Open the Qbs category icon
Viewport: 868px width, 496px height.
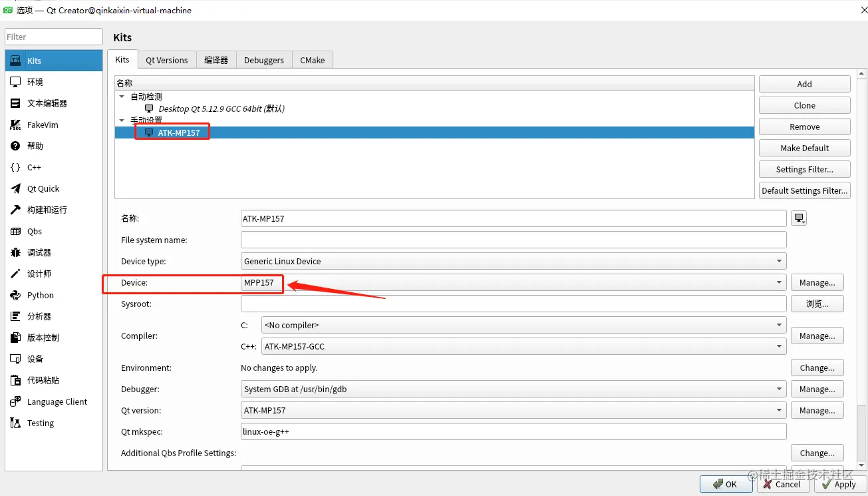15,231
